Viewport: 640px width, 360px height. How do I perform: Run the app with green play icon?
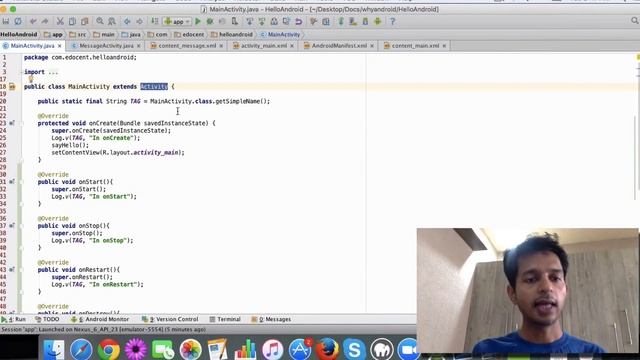pyautogui.click(x=198, y=21)
